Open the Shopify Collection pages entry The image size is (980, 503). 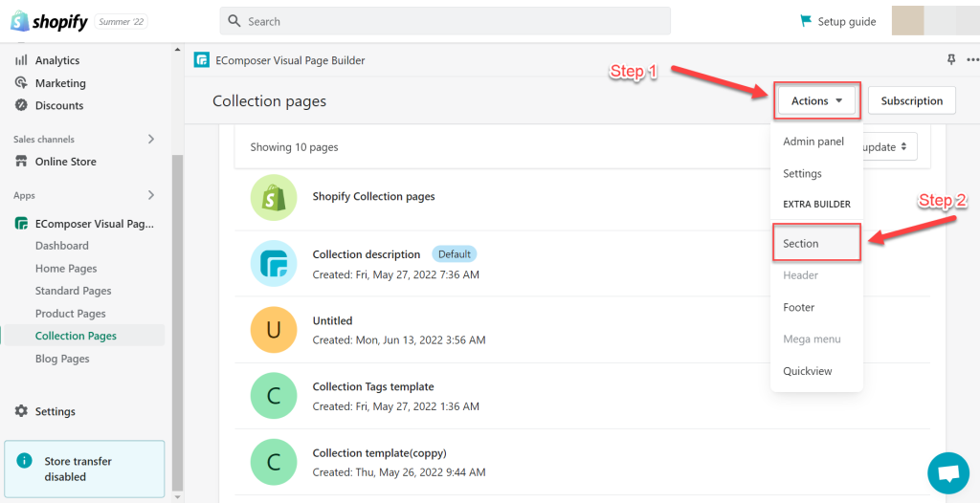(x=374, y=196)
